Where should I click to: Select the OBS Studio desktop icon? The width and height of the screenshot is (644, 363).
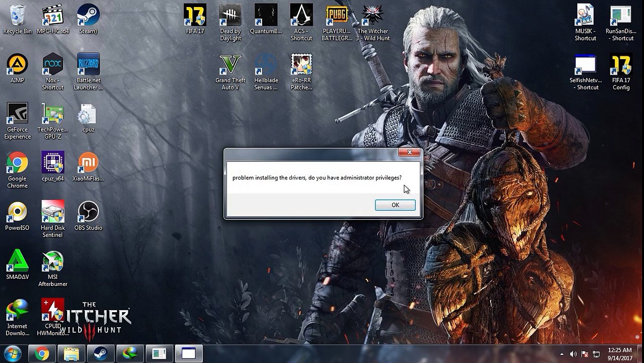pyautogui.click(x=88, y=216)
